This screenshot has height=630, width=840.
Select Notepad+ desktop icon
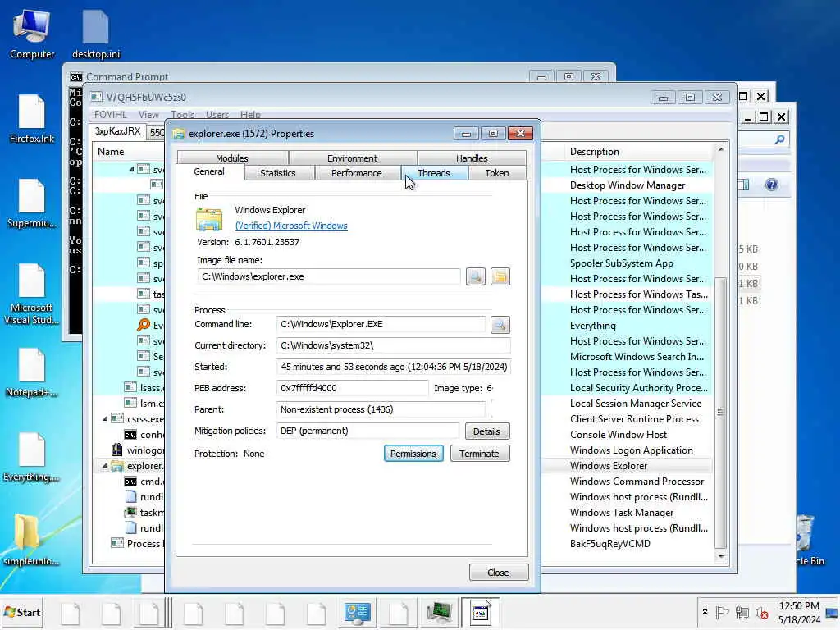tap(32, 373)
